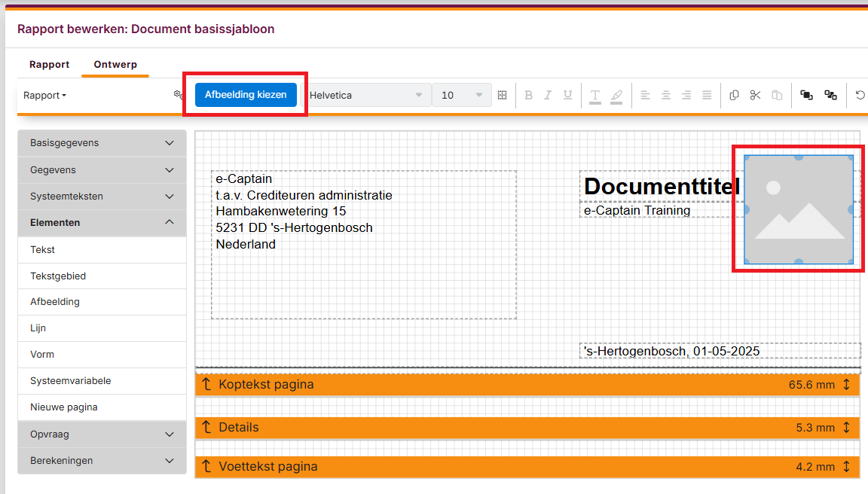868x494 pixels.
Task: Select the Tekstgebied element
Action: (x=102, y=276)
